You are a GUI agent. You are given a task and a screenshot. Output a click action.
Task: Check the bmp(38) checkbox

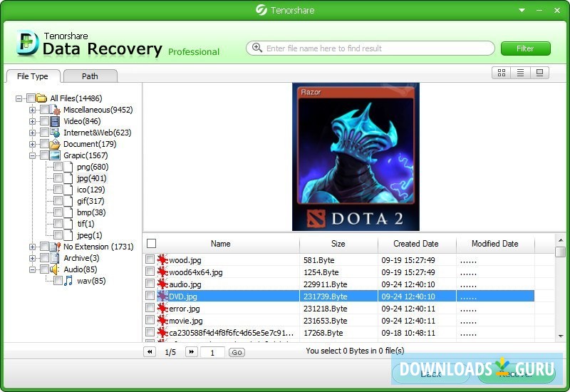click(58, 212)
